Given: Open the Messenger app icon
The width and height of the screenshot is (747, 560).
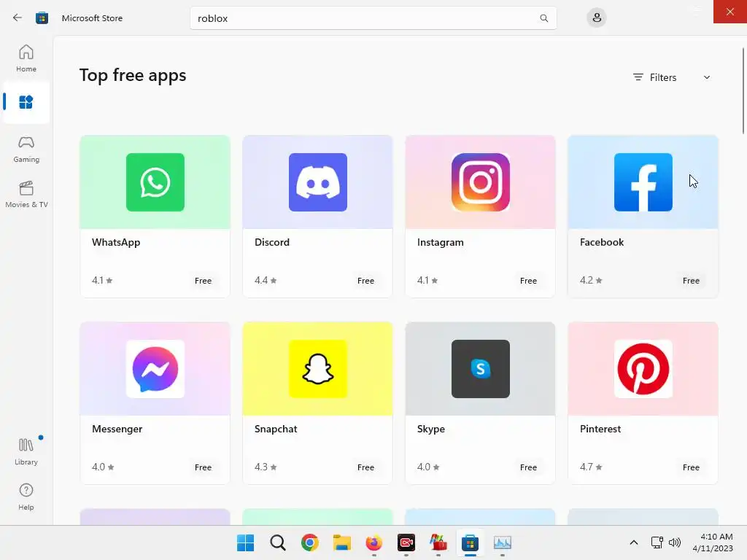Looking at the screenshot, I should click(x=155, y=368).
